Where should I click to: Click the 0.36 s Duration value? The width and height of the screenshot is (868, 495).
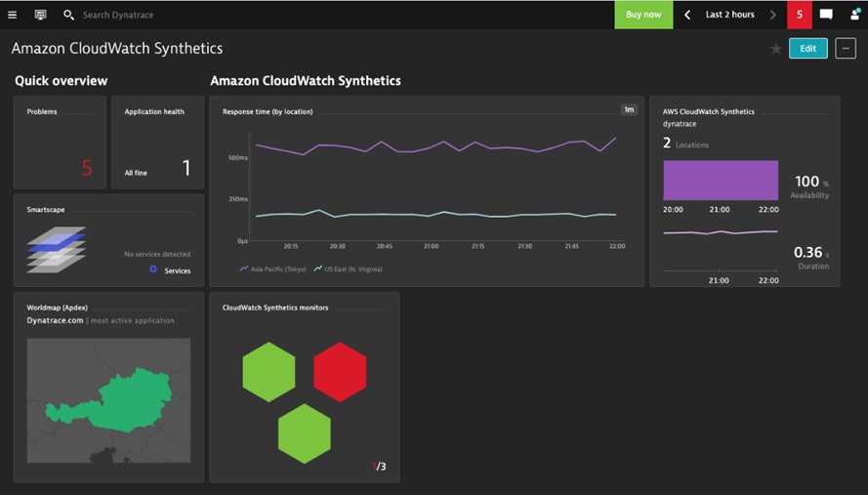click(811, 258)
